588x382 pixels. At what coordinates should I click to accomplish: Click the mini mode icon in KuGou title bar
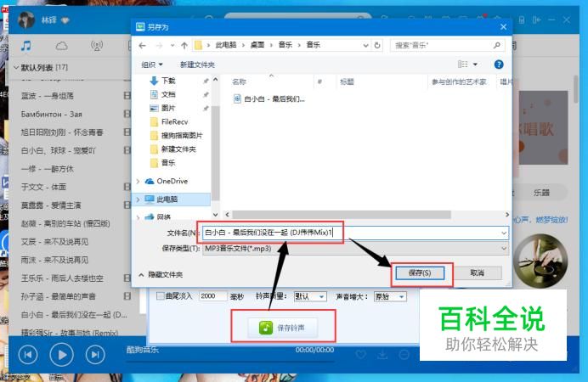click(522, 20)
